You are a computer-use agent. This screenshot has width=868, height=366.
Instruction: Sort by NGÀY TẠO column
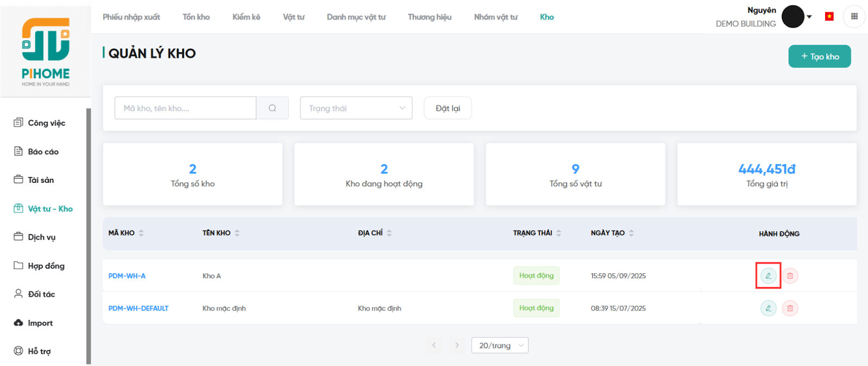coord(631,233)
